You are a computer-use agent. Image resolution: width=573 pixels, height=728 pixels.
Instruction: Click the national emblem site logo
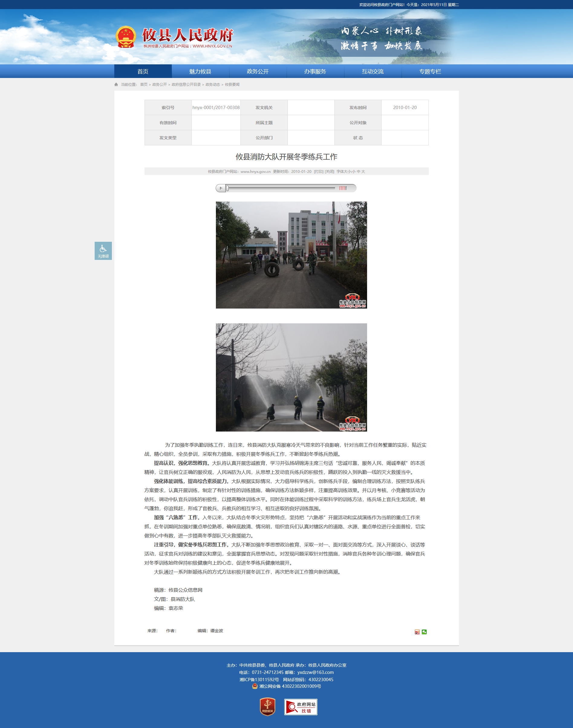point(126,37)
